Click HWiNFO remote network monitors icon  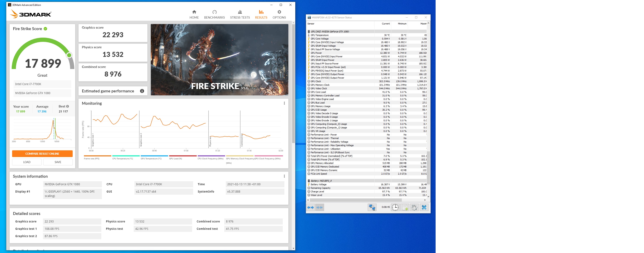pos(372,207)
